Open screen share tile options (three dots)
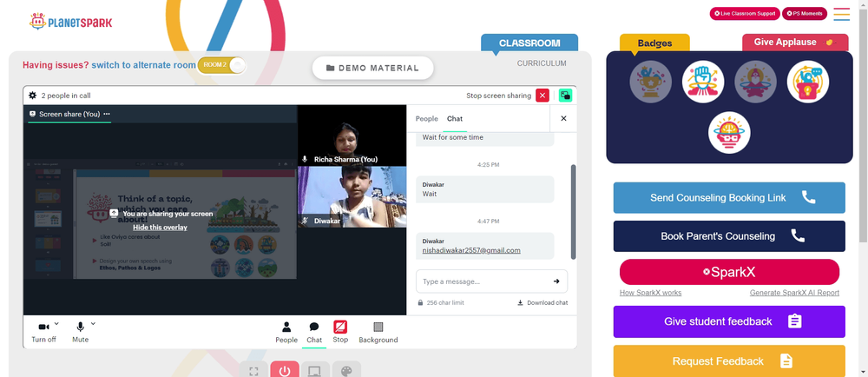This screenshot has width=868, height=377. 107,114
